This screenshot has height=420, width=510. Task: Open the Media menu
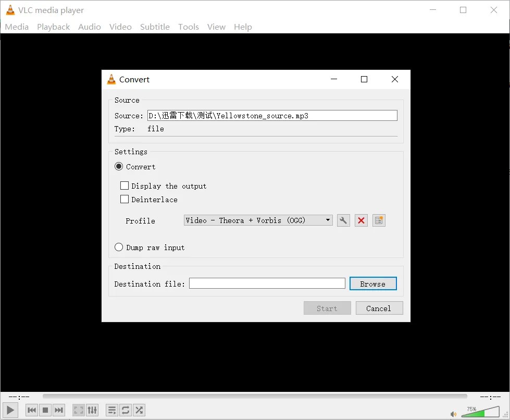(16, 27)
